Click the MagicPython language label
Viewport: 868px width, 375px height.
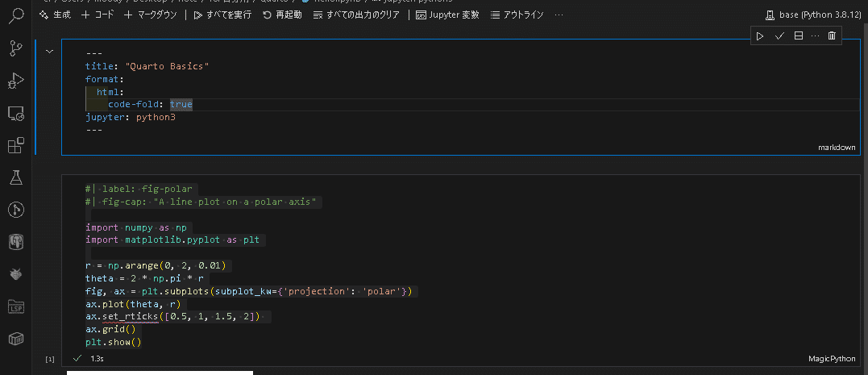(831, 358)
